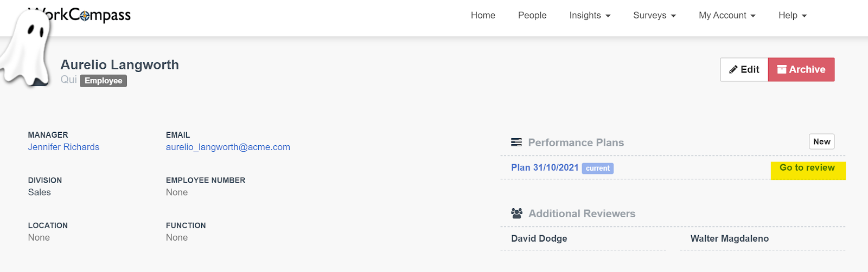Expand the Insights dropdown menu
Screen dimensions: 868x272
click(x=590, y=15)
